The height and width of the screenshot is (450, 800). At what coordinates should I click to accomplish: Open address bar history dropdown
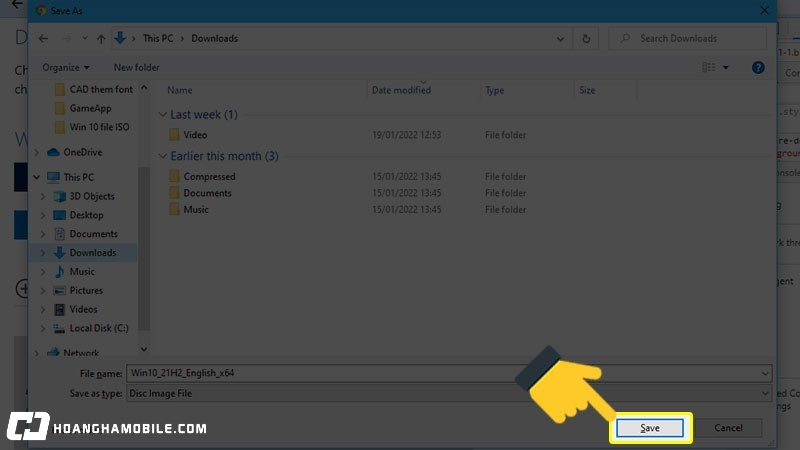click(560, 39)
